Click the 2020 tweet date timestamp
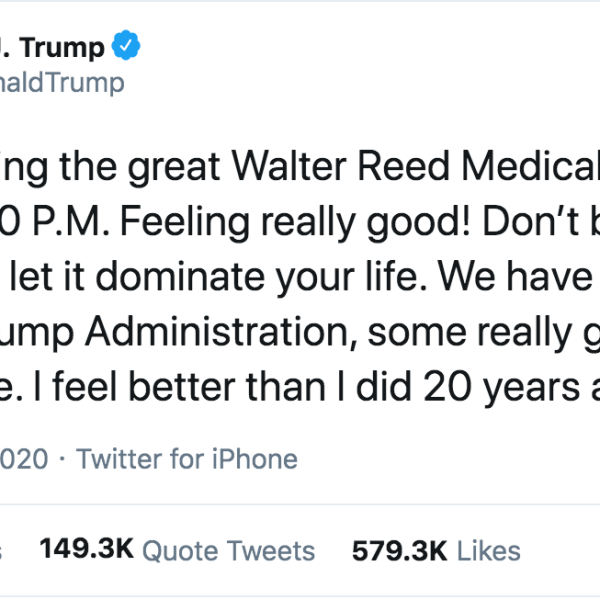The image size is (600, 600). (x=24, y=459)
